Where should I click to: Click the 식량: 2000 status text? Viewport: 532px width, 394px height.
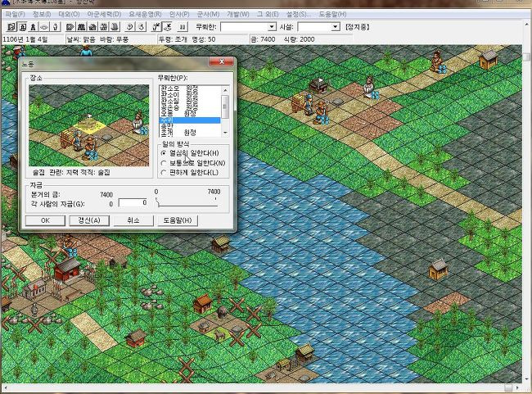point(300,39)
